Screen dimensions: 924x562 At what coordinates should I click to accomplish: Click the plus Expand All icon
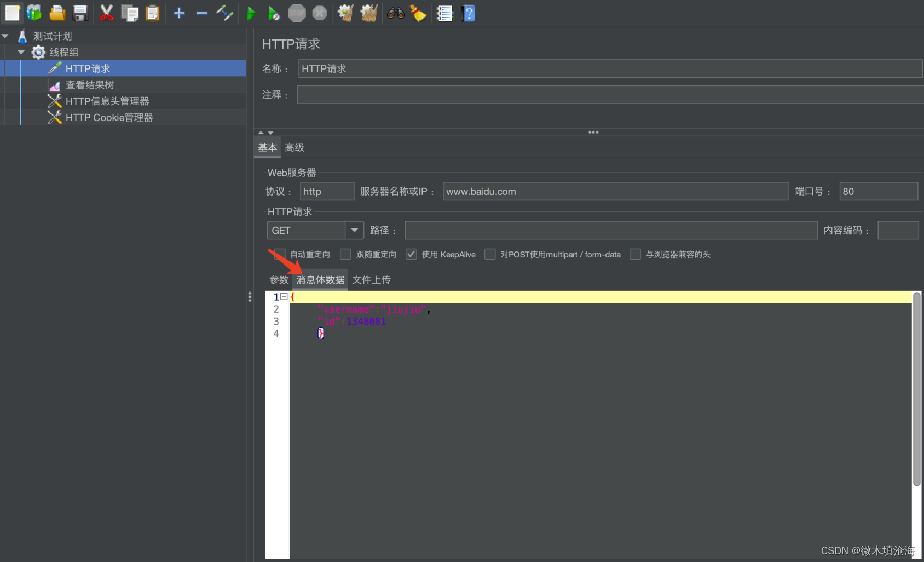click(x=179, y=13)
